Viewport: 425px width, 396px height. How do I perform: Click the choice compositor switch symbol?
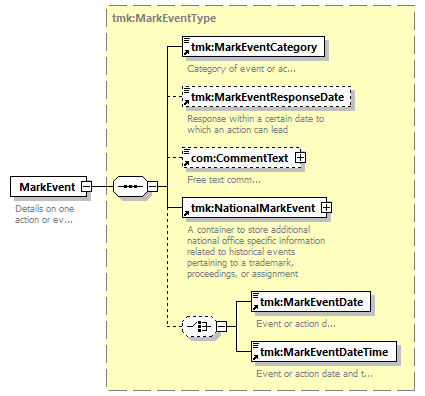[199, 326]
